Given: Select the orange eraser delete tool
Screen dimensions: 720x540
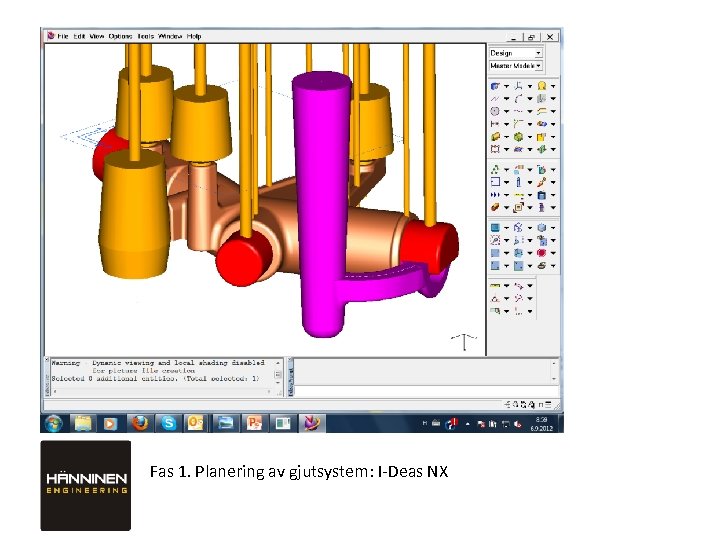Looking at the screenshot, I should [495, 208].
